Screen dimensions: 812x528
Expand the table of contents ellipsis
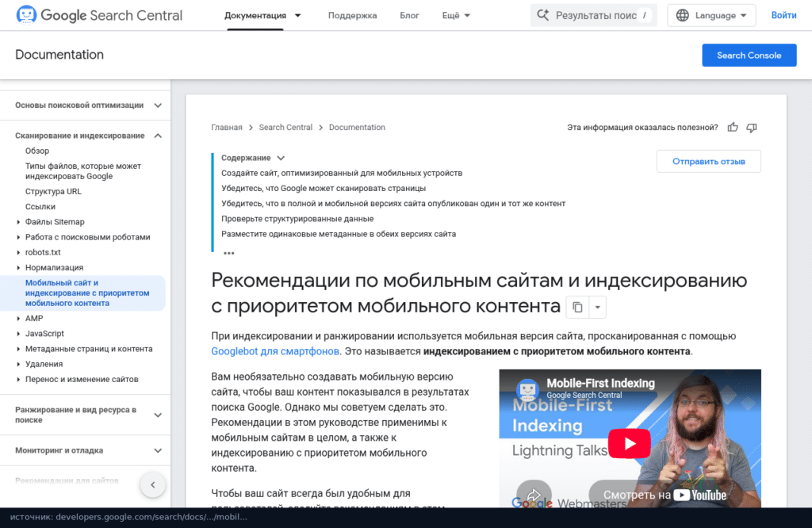[229, 253]
